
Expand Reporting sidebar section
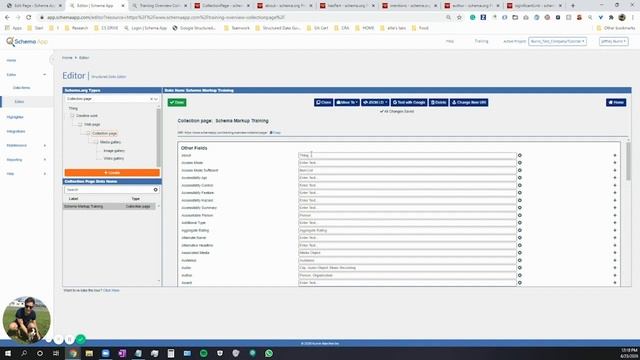(44, 160)
